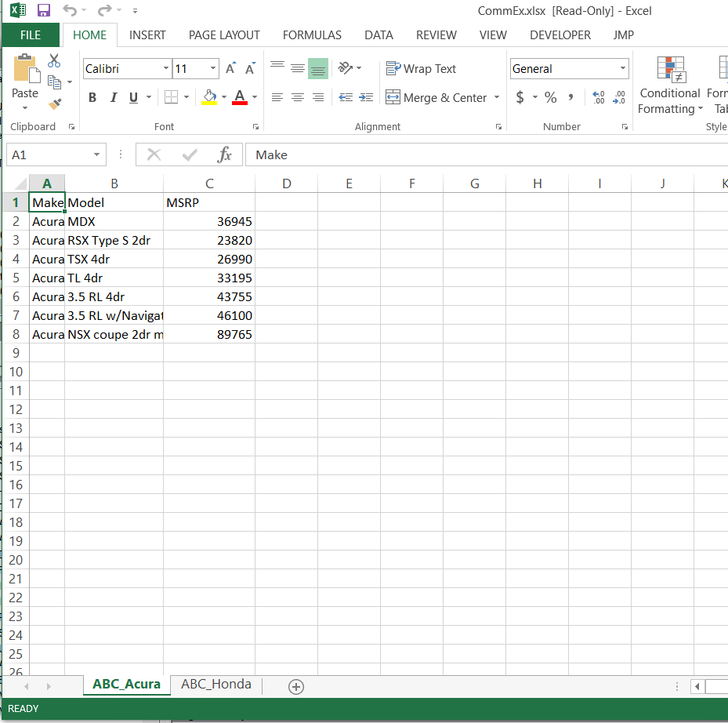Select cell containing MSRP 89765
Screen dimensions: 728x723
pyautogui.click(x=209, y=334)
